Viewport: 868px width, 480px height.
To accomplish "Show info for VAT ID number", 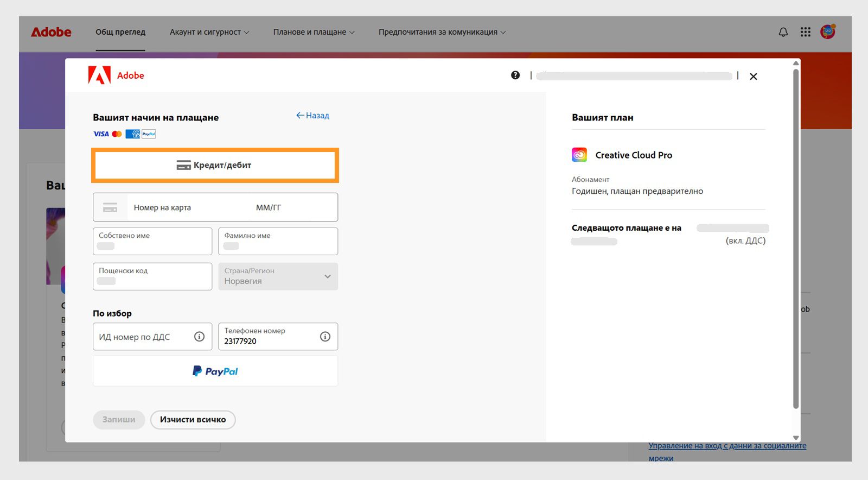I will (x=200, y=337).
